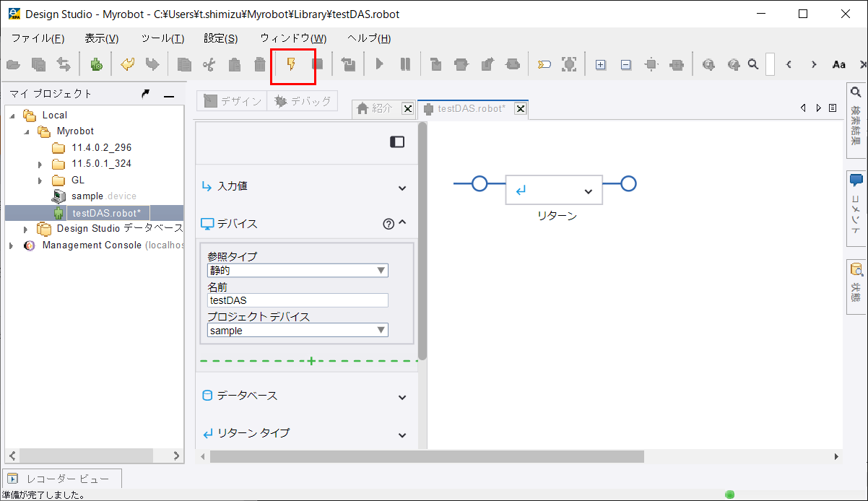
Task: Expand the 入力値 section
Action: 402,188
